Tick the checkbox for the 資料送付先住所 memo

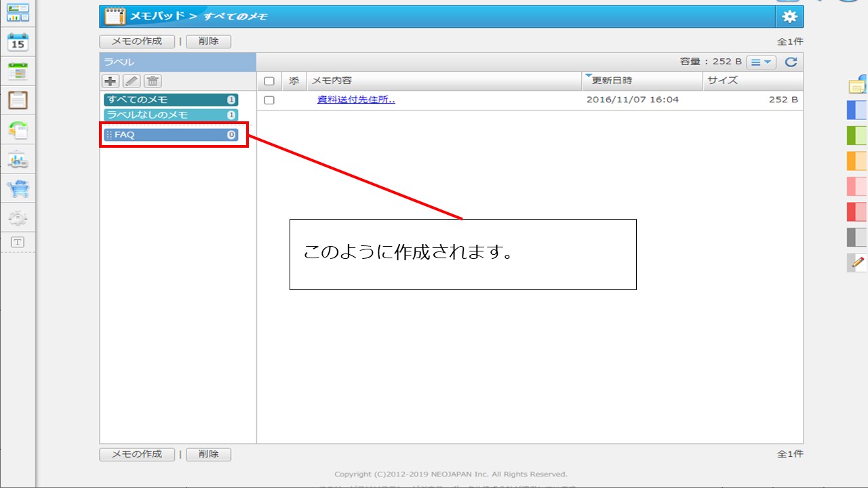pyautogui.click(x=269, y=100)
